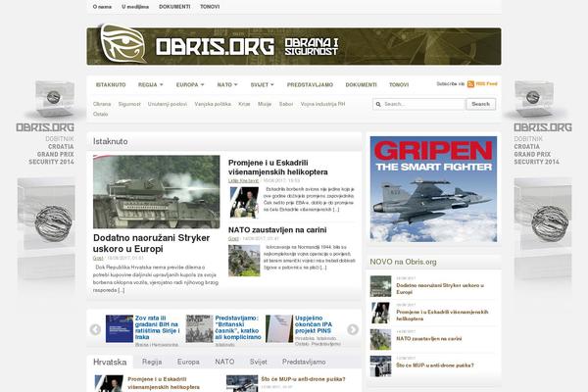Open the O nama top link

(102, 7)
